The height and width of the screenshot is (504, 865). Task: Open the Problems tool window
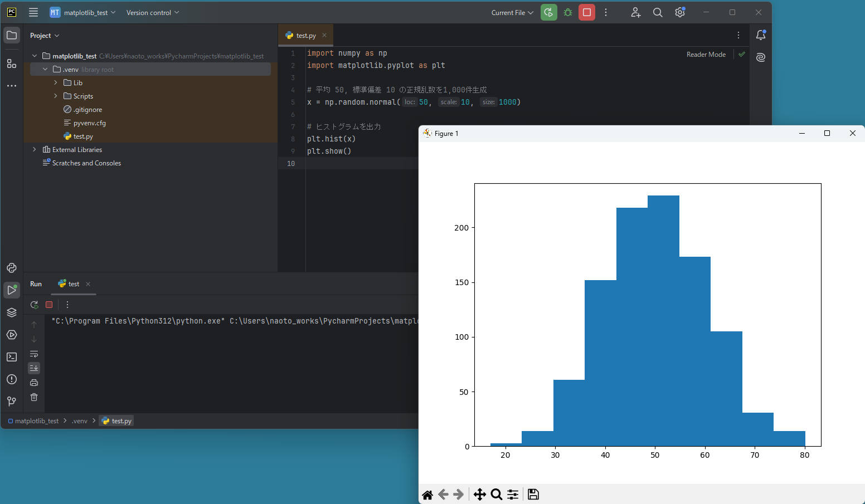coord(12,379)
